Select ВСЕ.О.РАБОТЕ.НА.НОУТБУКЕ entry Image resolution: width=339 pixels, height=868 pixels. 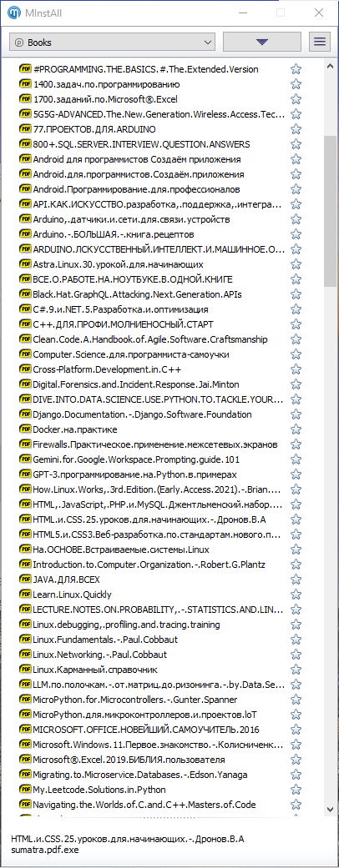click(133, 279)
